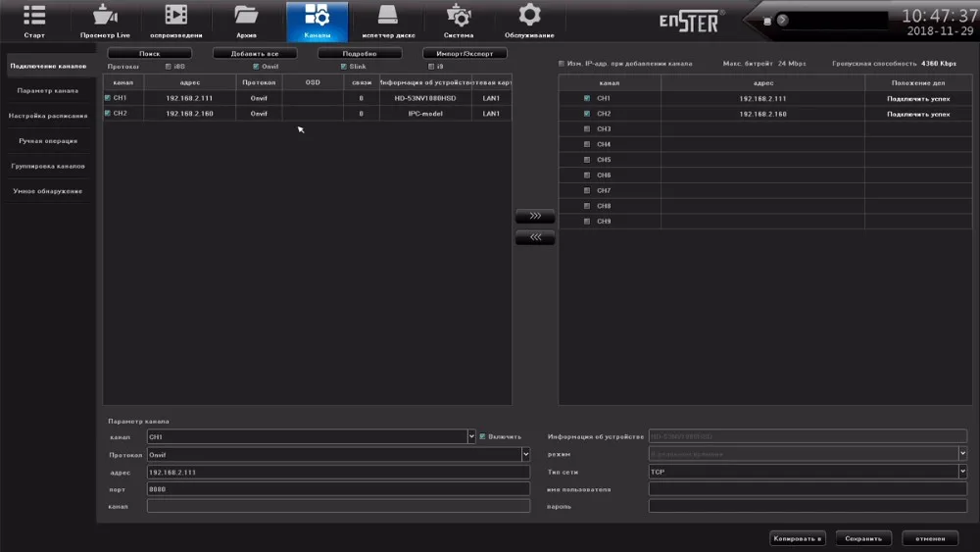This screenshot has height=552, width=980.
Task: Toggle the Включить enable checkbox
Action: (x=482, y=436)
